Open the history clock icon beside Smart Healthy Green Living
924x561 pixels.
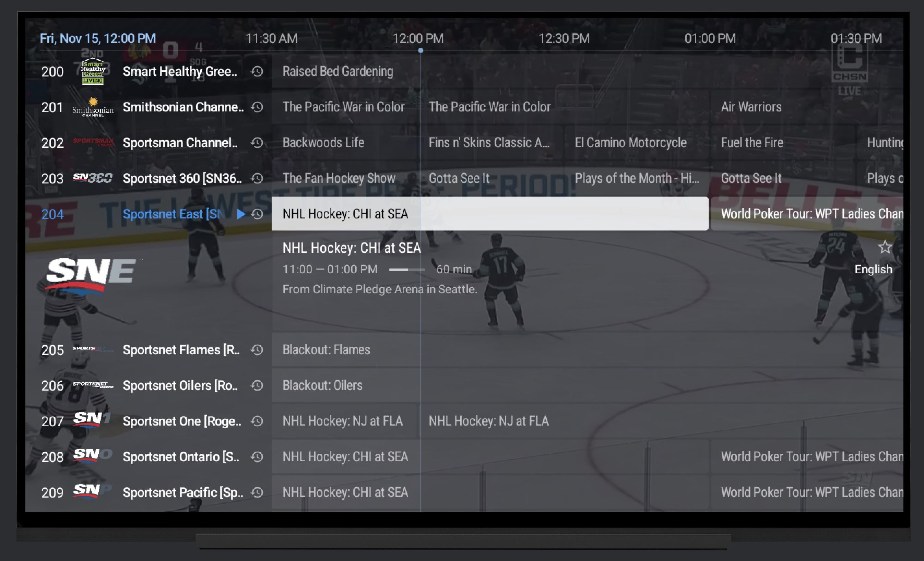coord(257,71)
